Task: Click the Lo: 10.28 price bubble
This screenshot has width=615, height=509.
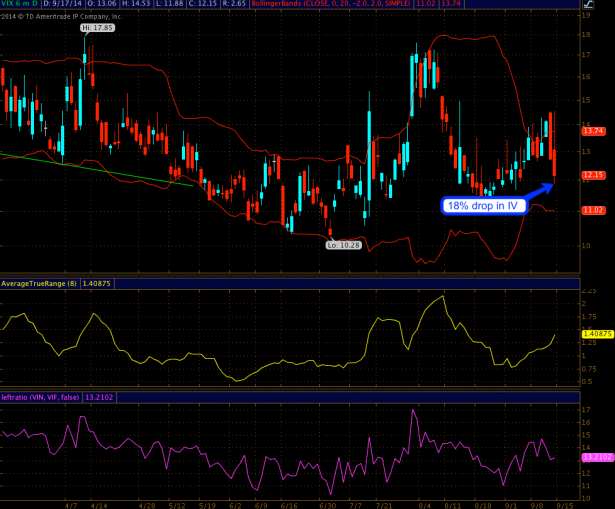Action: click(341, 244)
